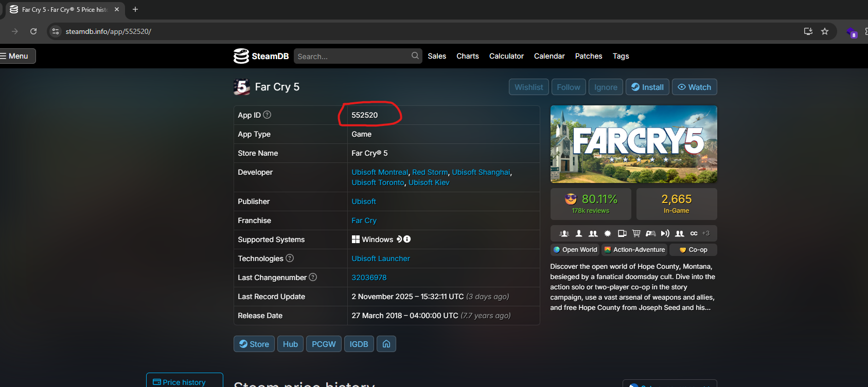868x387 pixels.
Task: Open the Ubisoft Shanghai developer link
Action: pyautogui.click(x=481, y=172)
